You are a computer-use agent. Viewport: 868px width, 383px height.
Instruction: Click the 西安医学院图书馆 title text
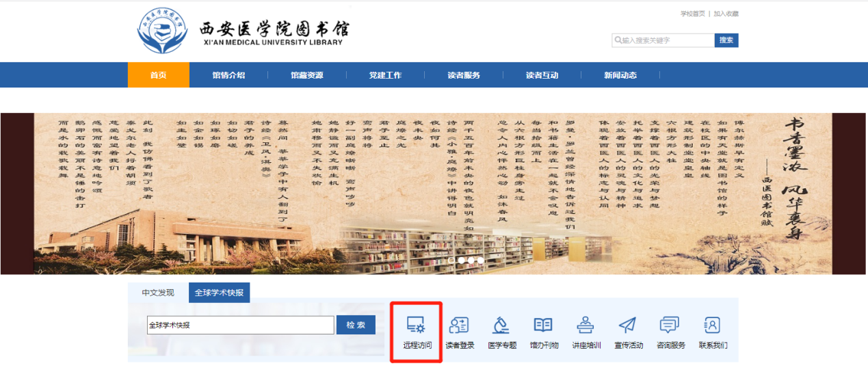[x=274, y=29]
